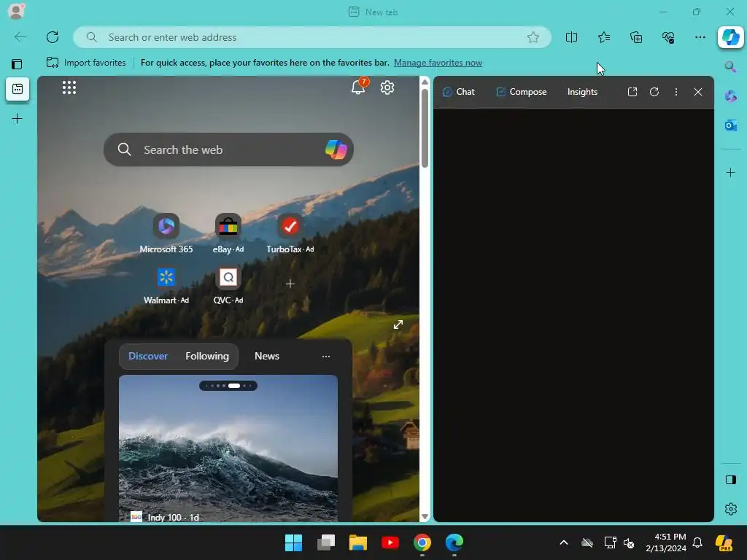This screenshot has width=747, height=560.
Task: Open Copilot Preview on the taskbar
Action: click(724, 542)
